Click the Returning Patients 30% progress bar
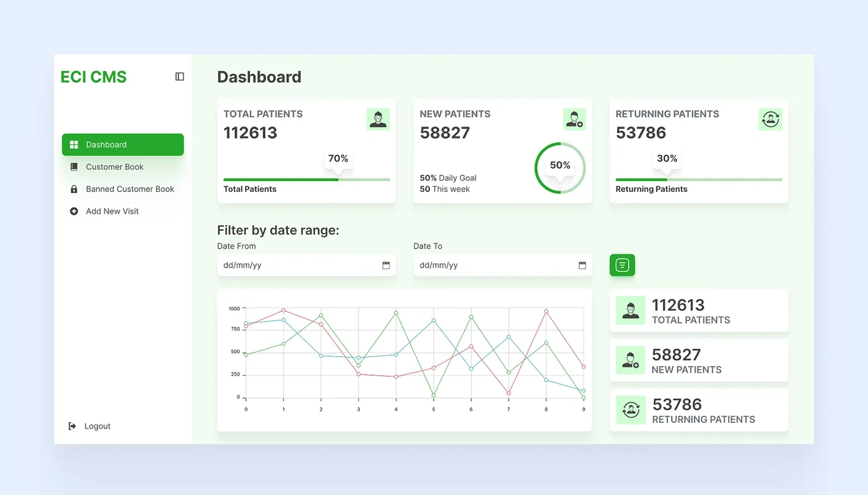The height and width of the screenshot is (495, 868). [x=699, y=180]
